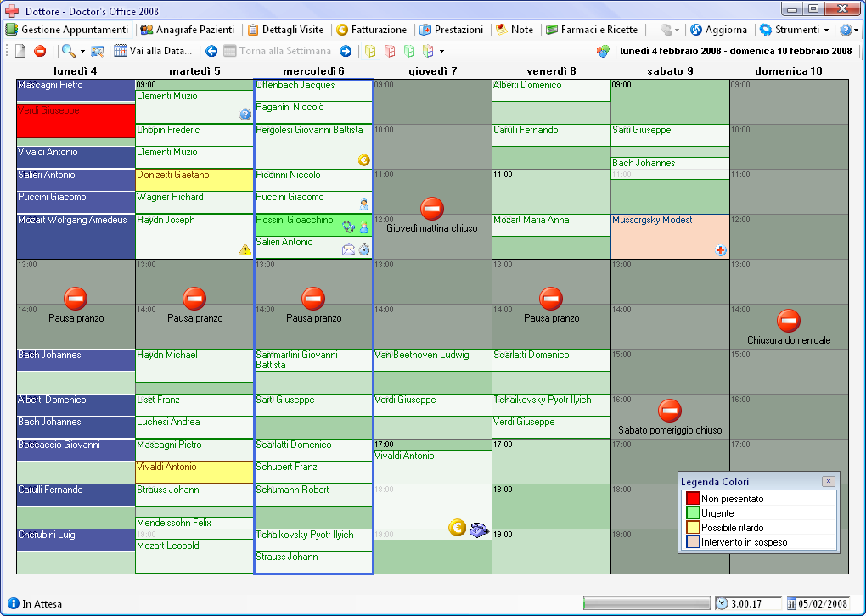Open Gestione Appuntamenti tab
866x616 pixels.
67,30
